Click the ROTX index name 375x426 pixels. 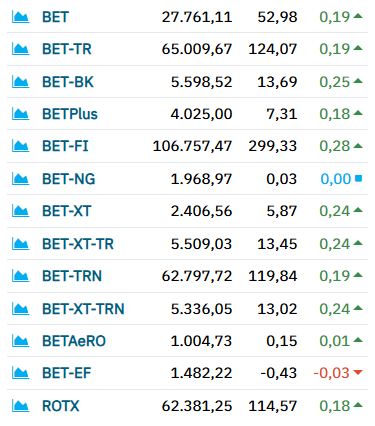61,406
